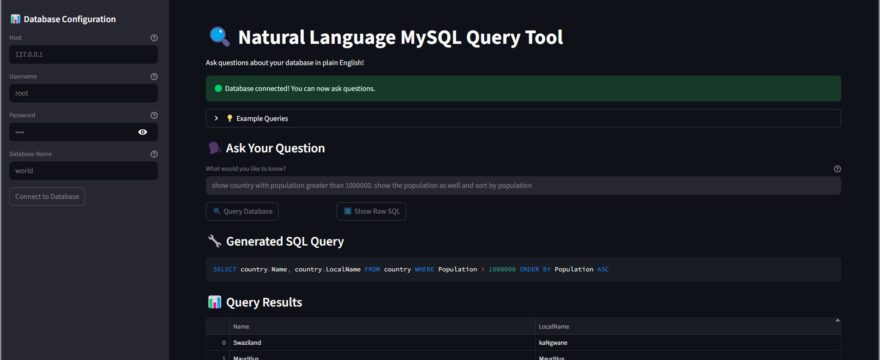
Task: Click the green database connected status message
Action: (523, 88)
